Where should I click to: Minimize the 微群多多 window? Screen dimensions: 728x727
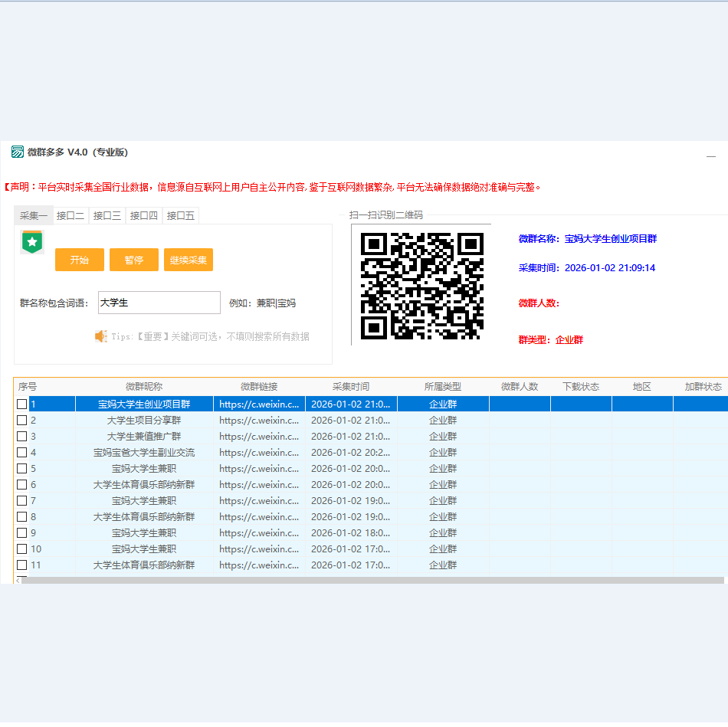[710, 156]
